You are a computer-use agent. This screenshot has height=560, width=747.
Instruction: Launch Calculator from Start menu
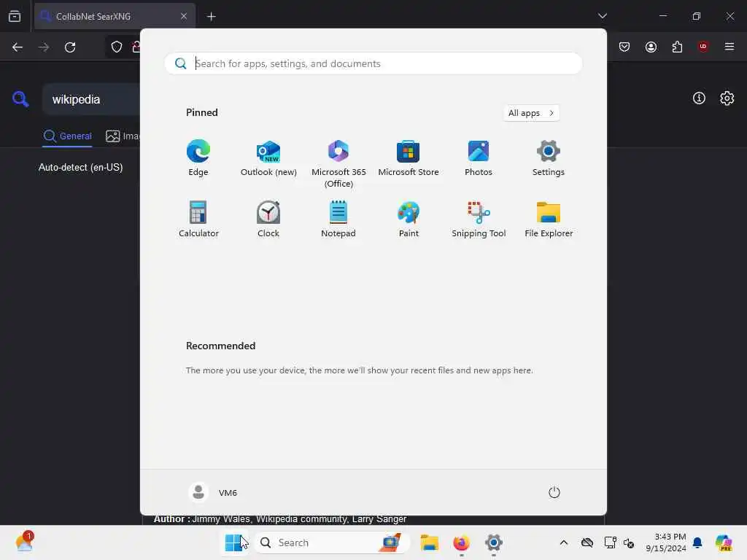[198, 219]
